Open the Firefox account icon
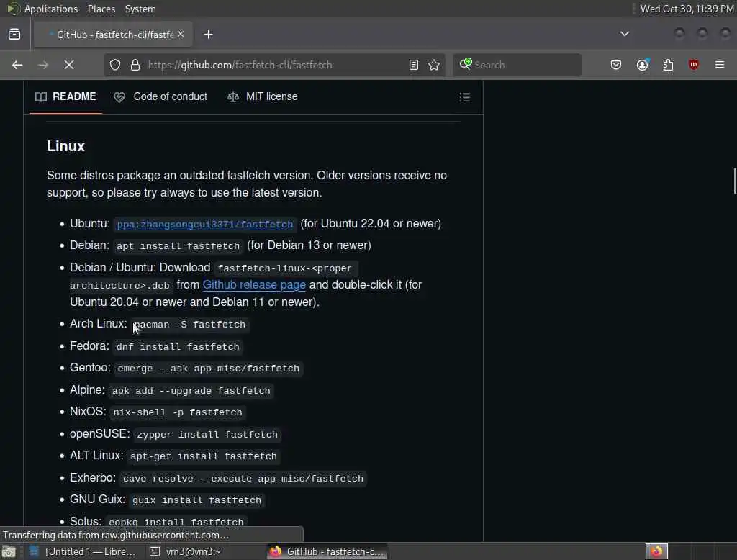This screenshot has height=560, width=737. (643, 65)
